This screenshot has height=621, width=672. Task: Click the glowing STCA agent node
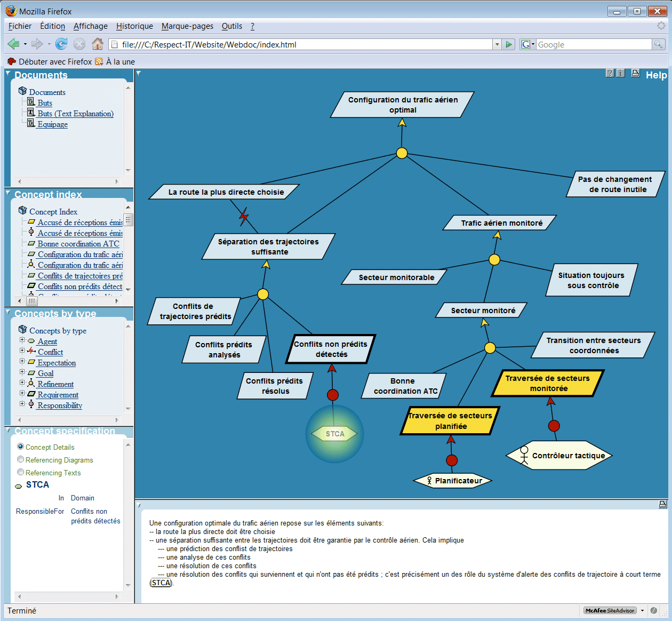[335, 434]
